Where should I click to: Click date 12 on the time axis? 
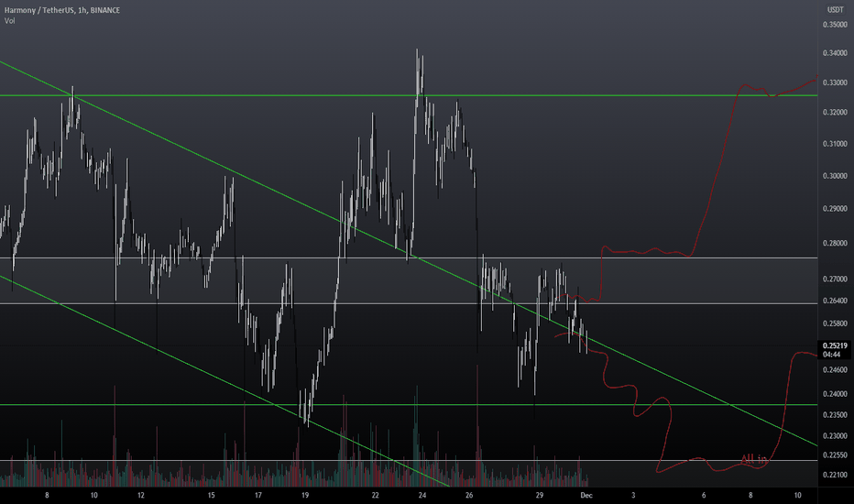(141, 495)
